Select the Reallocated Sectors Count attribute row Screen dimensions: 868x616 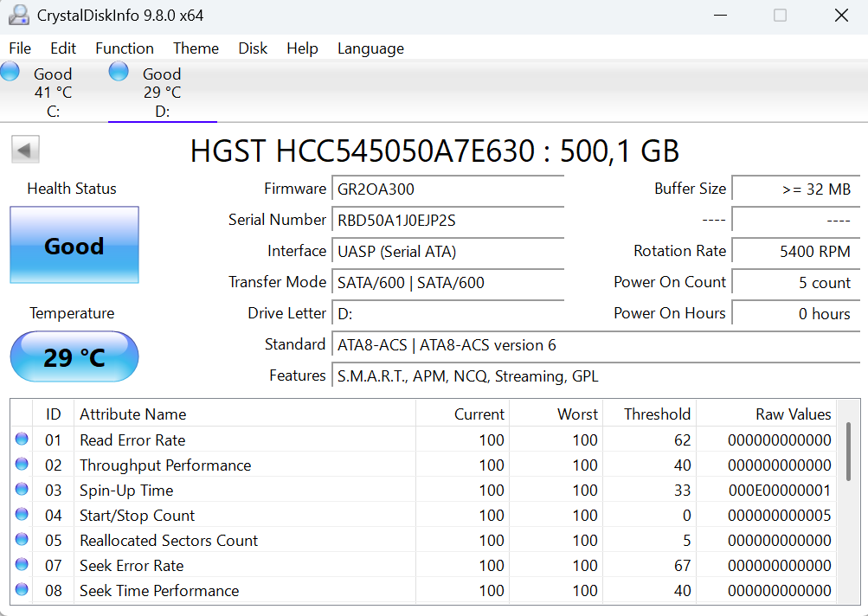423,540
